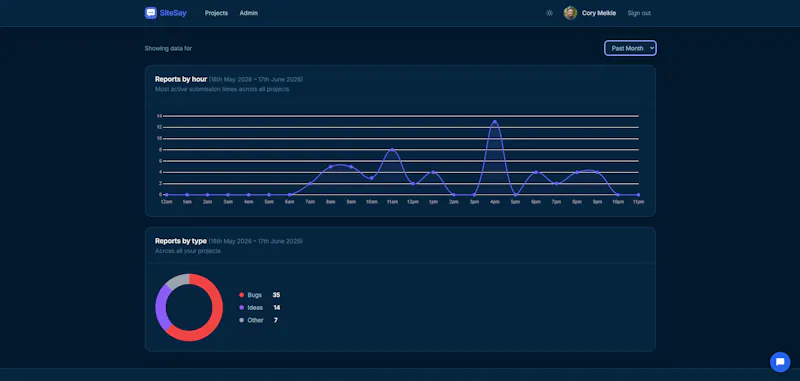Toggle the light/dark theme sun icon
This screenshot has width=800, height=381.
click(x=549, y=13)
